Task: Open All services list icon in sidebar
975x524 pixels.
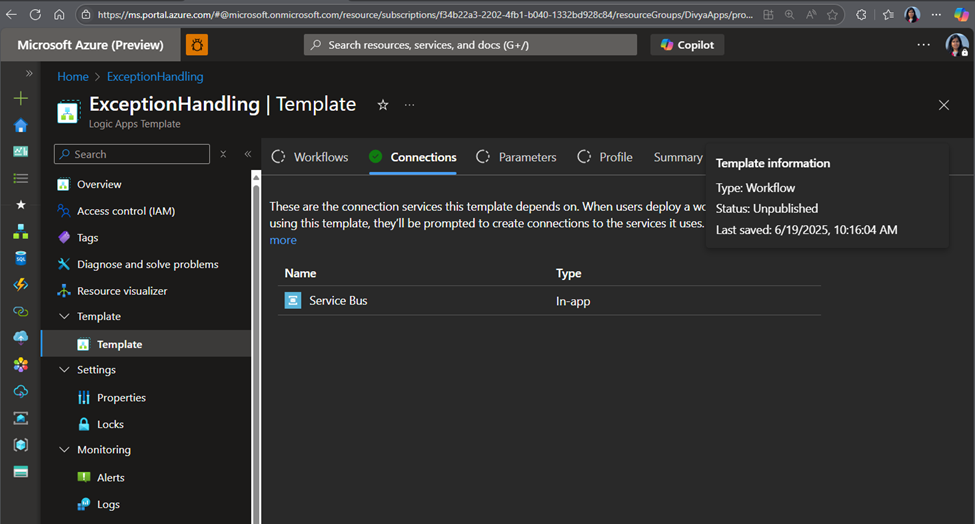Action: point(21,178)
